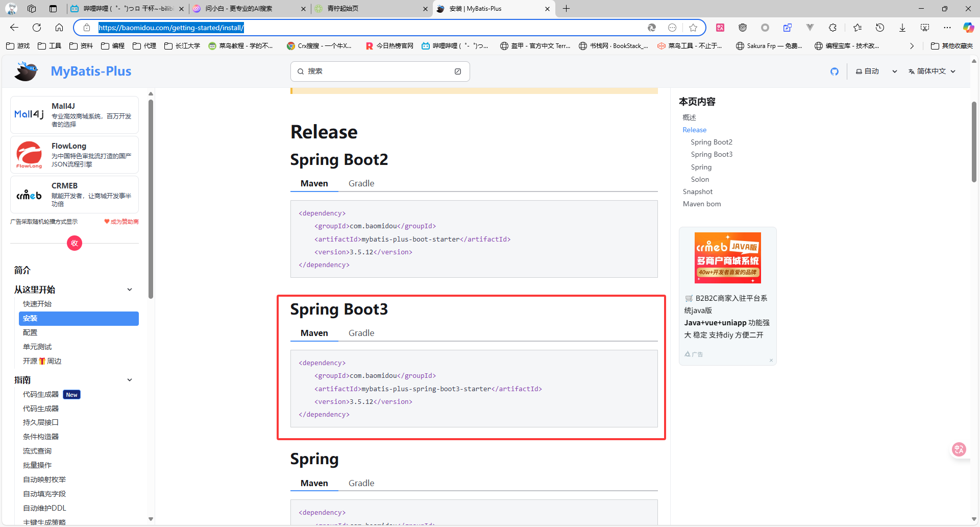Collapse the sponsor ads with red 收 button
Viewport: 980px width, 527px height.
(75, 243)
